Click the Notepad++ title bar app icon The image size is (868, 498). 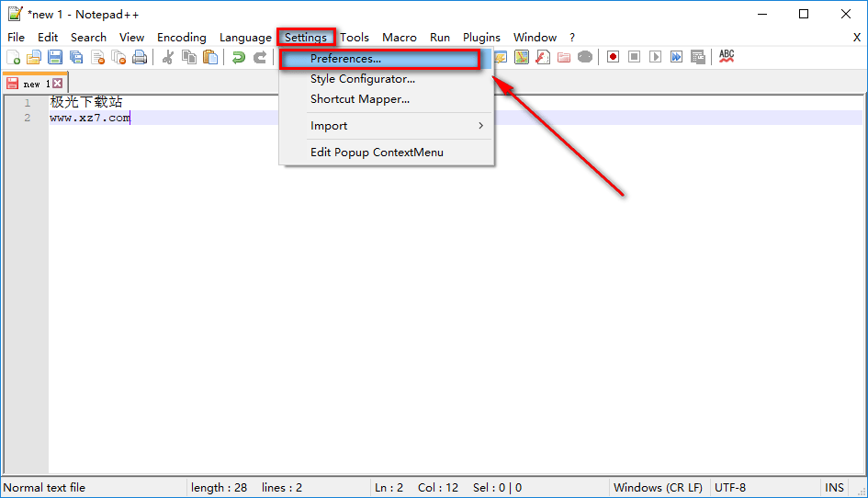point(15,14)
